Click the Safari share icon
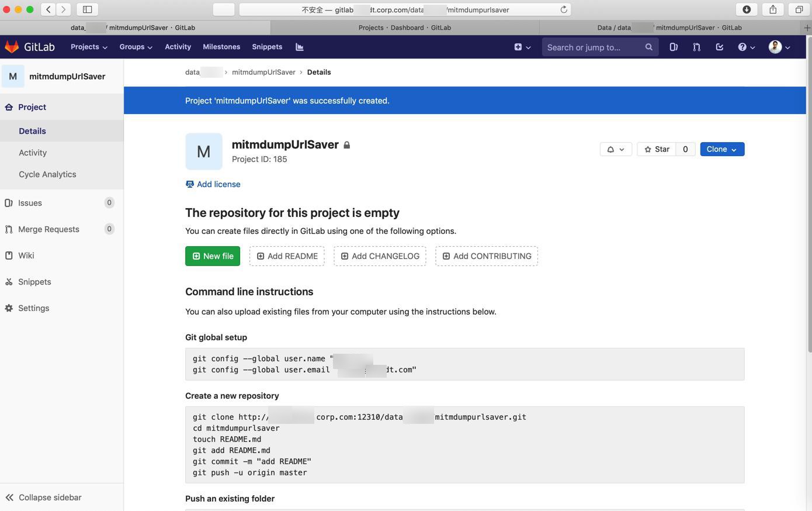Image resolution: width=812 pixels, height=511 pixels. [x=773, y=9]
